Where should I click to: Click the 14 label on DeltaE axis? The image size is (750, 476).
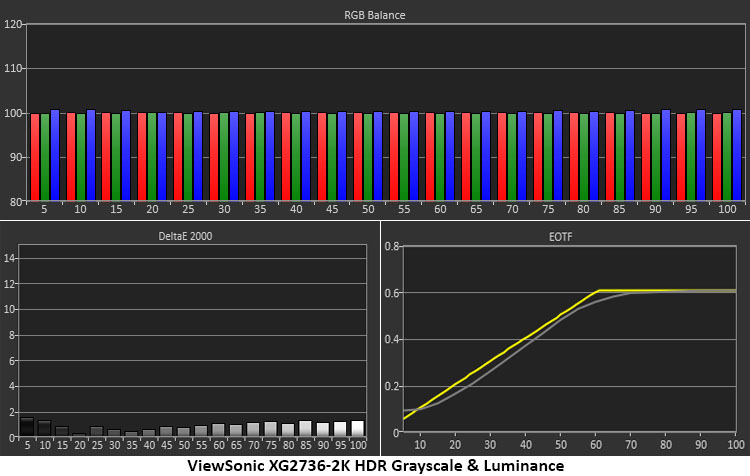click(10, 258)
